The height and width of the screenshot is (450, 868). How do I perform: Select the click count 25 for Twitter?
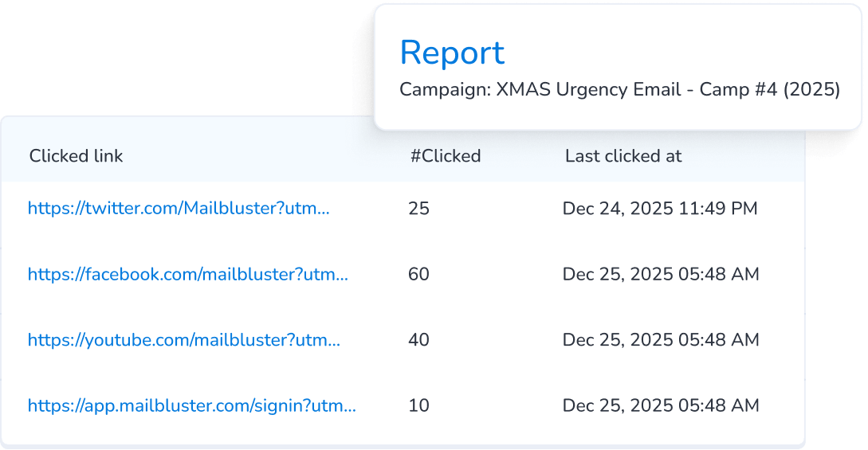(x=418, y=209)
